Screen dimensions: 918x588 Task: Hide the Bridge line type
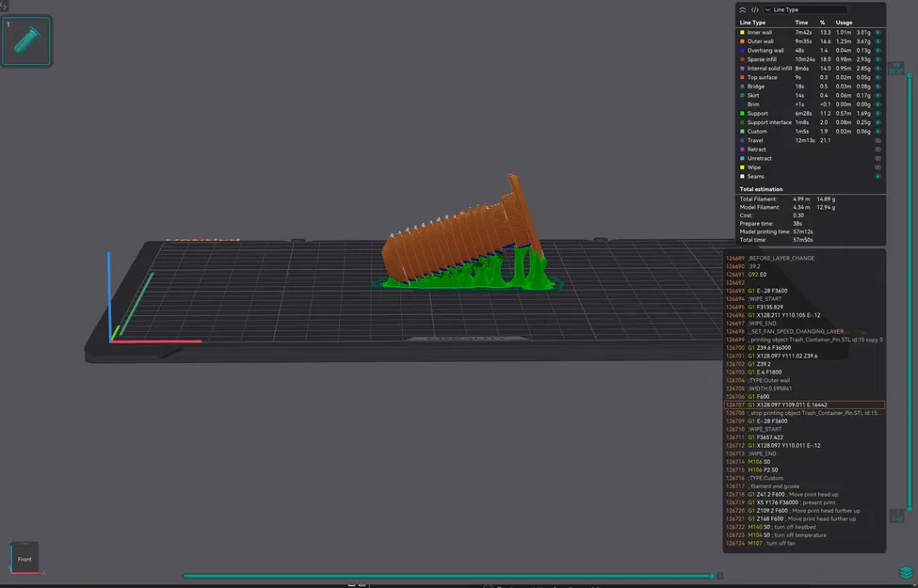878,87
